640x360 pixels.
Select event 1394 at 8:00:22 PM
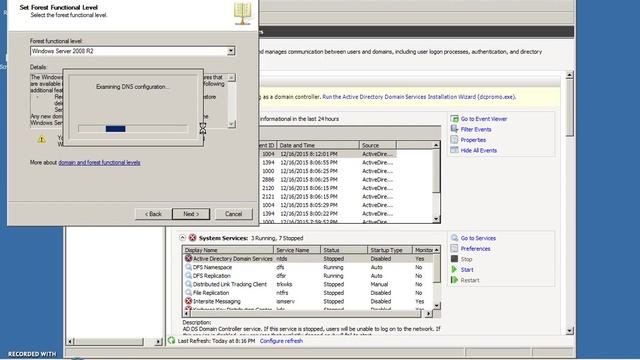(327, 213)
